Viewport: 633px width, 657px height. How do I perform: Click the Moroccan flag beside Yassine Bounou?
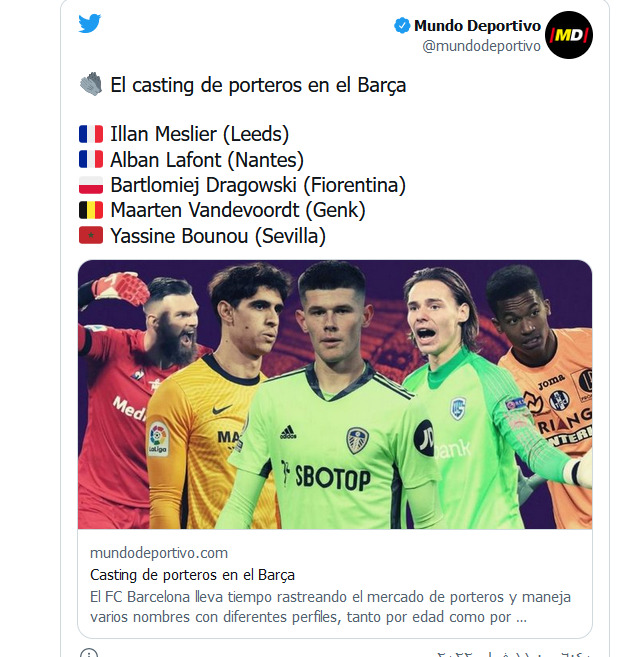pyautogui.click(x=90, y=236)
